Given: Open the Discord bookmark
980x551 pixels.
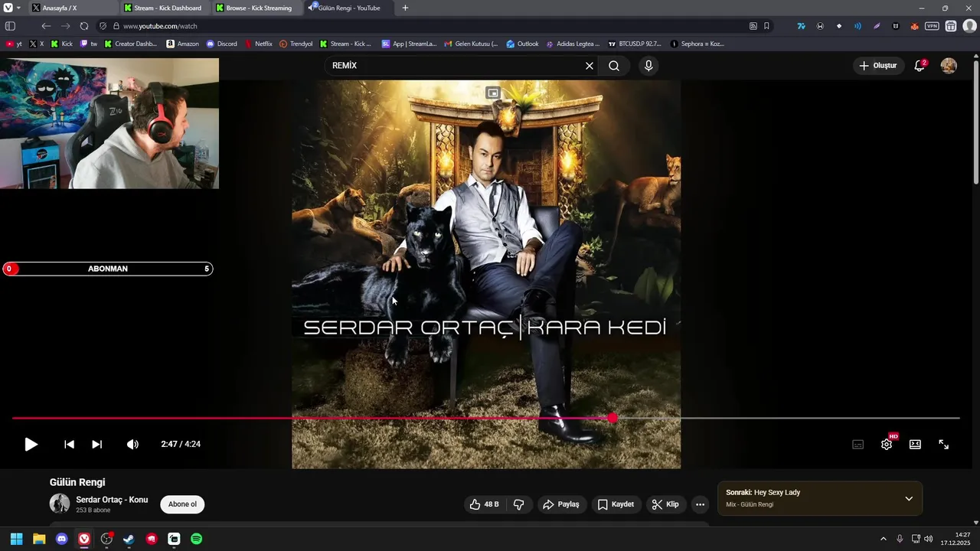Looking at the screenshot, I should pos(222,44).
